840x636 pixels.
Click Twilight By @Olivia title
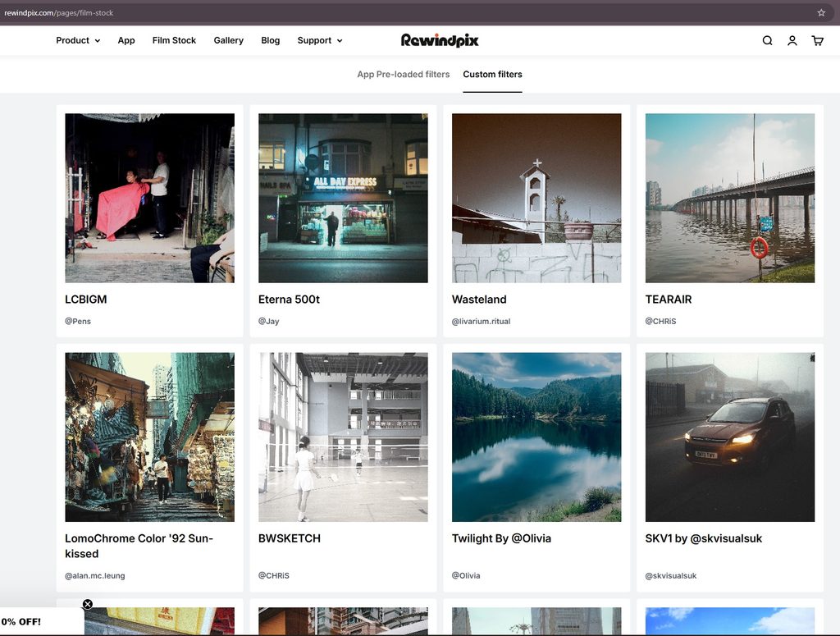pos(501,538)
